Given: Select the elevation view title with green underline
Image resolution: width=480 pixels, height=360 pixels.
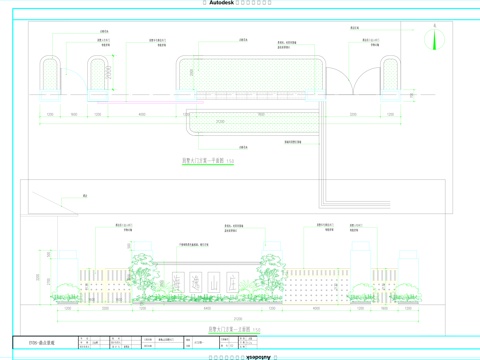Looking at the screenshot, I should (234, 330).
